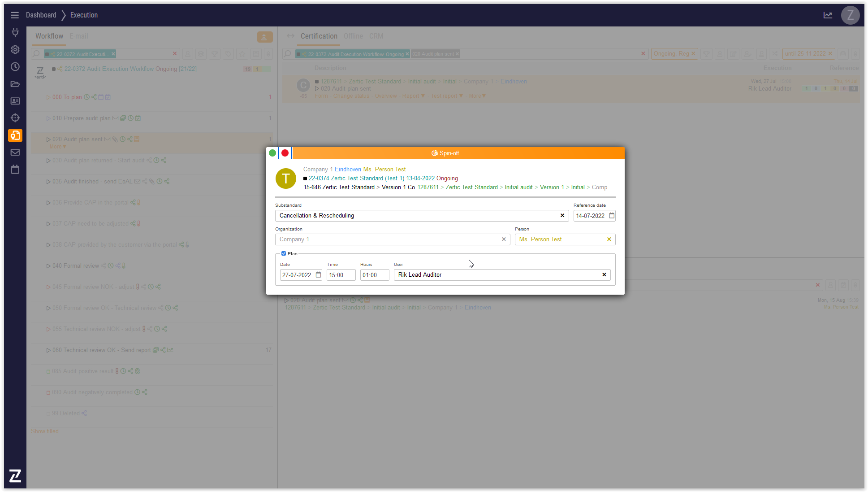Click the Hours field showing 01:00
Viewport: 868px width, 492px height.
pyautogui.click(x=374, y=275)
